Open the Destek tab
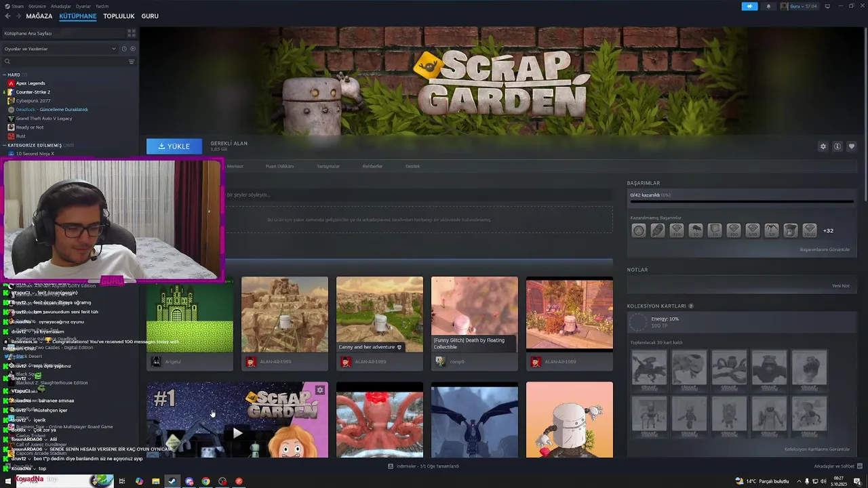Screen dimensions: 868x488 point(412,166)
